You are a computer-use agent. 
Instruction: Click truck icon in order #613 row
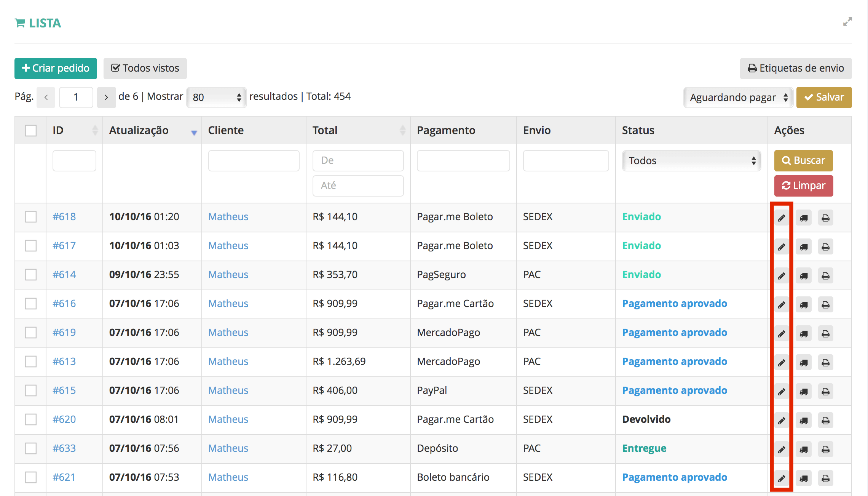tap(804, 363)
